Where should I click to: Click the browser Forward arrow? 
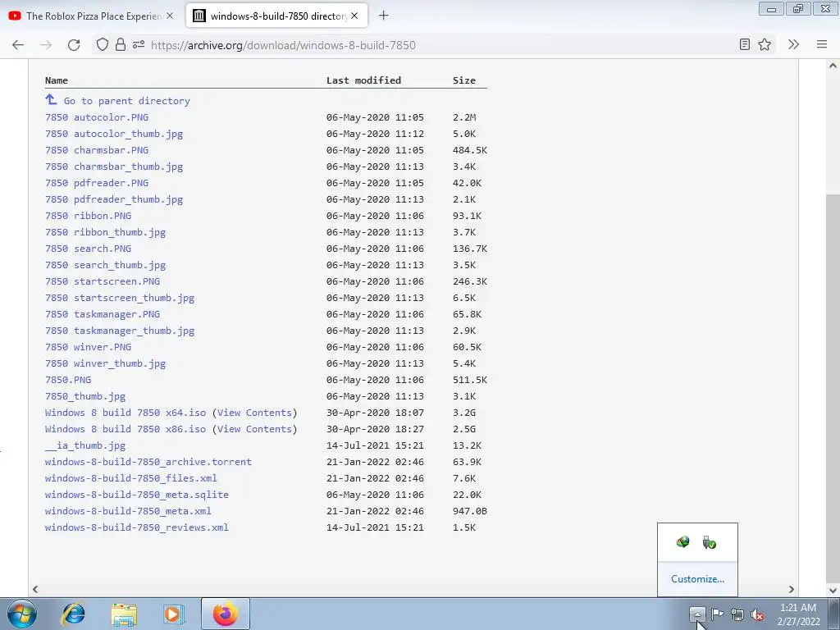[46, 45]
